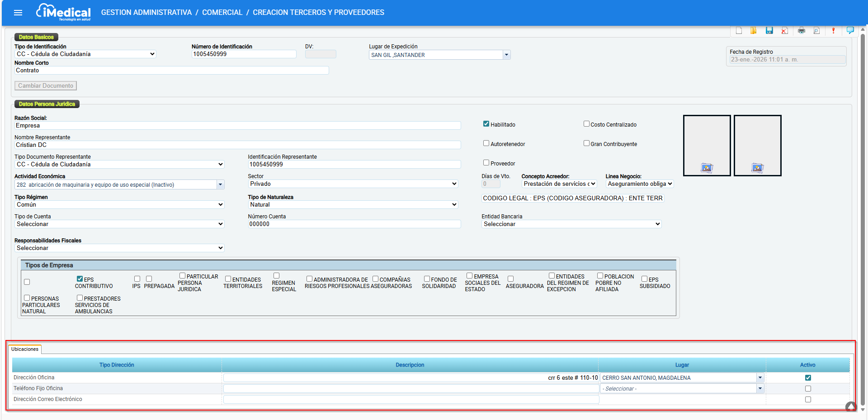Check the Autoretenedor option
This screenshot has width=868, height=420.
(486, 143)
